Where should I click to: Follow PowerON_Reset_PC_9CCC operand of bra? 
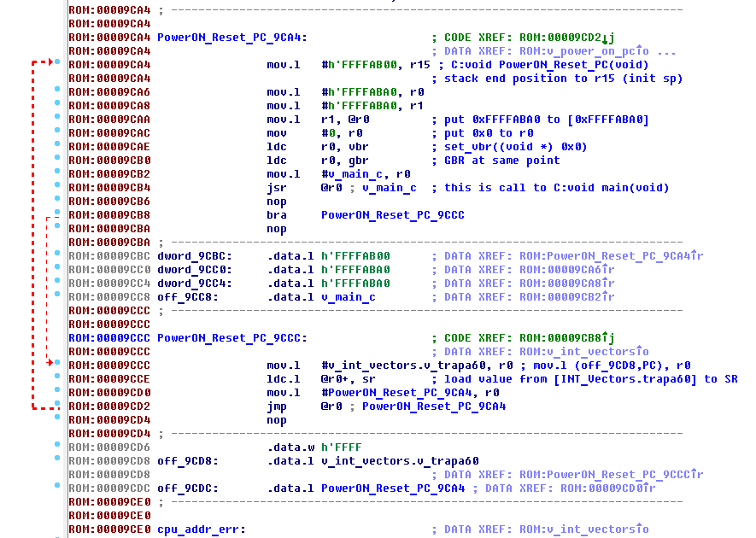pos(392,215)
